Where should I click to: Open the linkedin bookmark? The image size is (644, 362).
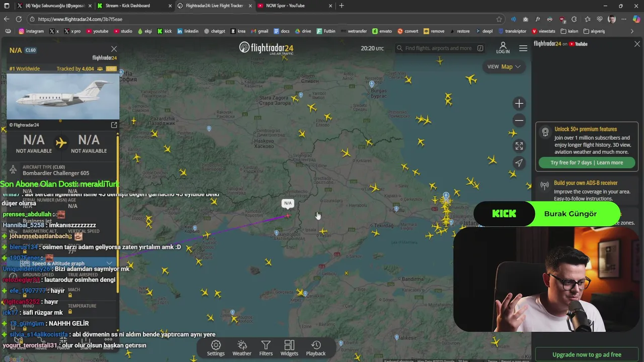point(188,31)
